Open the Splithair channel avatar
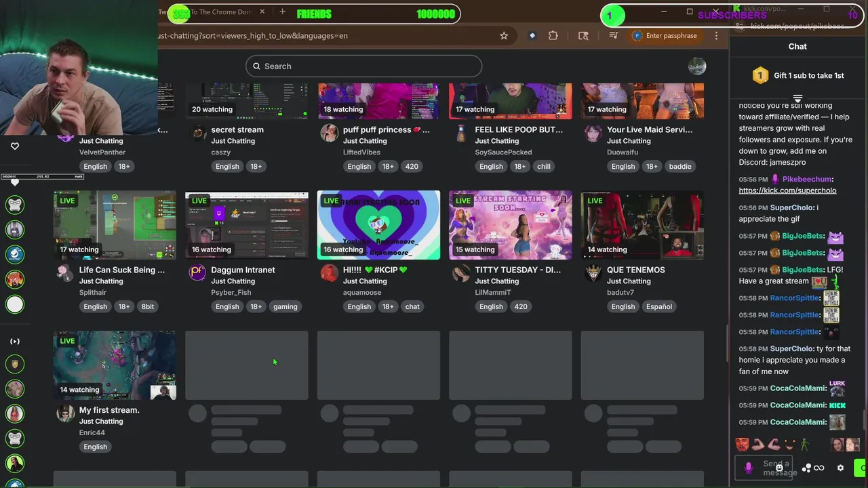 [66, 272]
